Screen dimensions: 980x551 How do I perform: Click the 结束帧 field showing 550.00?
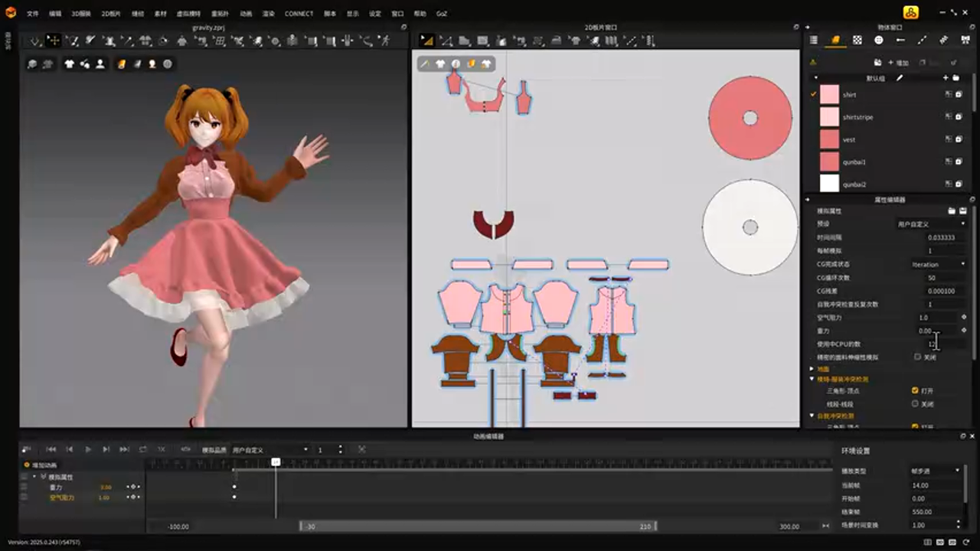931,512
